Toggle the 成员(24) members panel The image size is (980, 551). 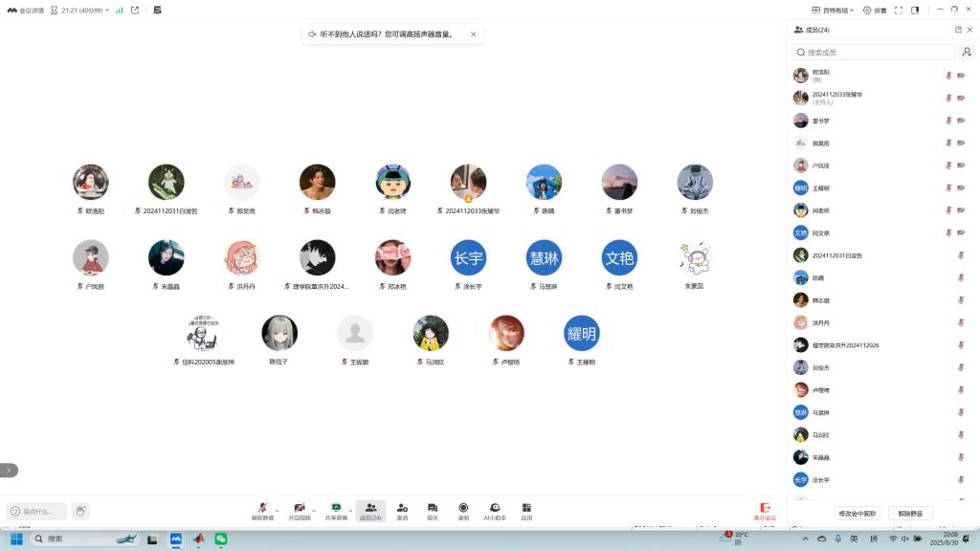[370, 510]
